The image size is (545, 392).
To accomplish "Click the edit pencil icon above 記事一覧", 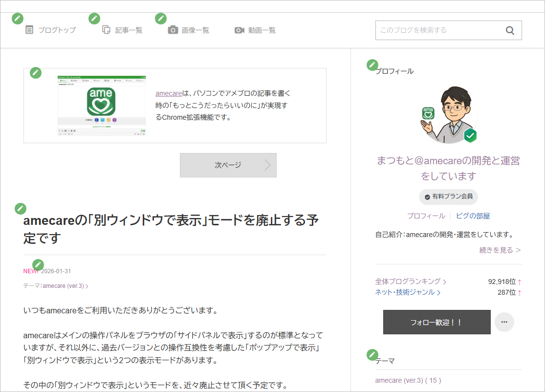I will coord(94,19).
